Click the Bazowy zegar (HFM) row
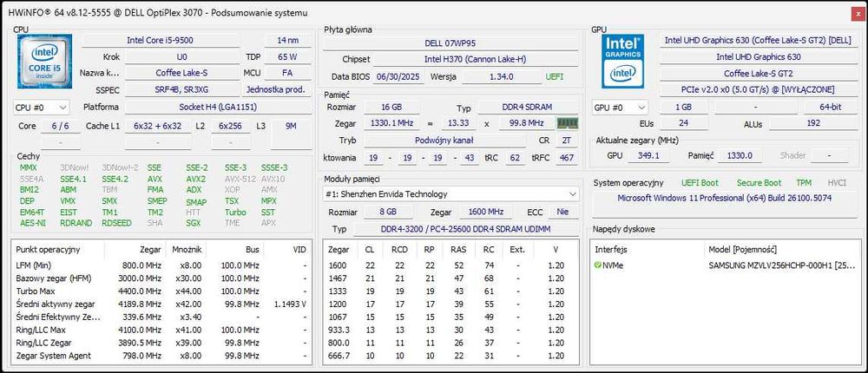 click(161, 278)
